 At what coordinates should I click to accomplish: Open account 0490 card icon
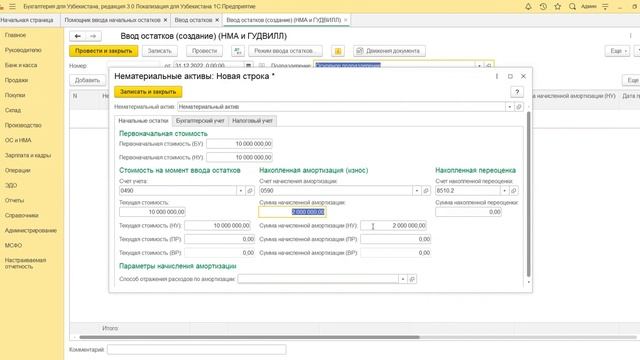[x=250, y=191]
